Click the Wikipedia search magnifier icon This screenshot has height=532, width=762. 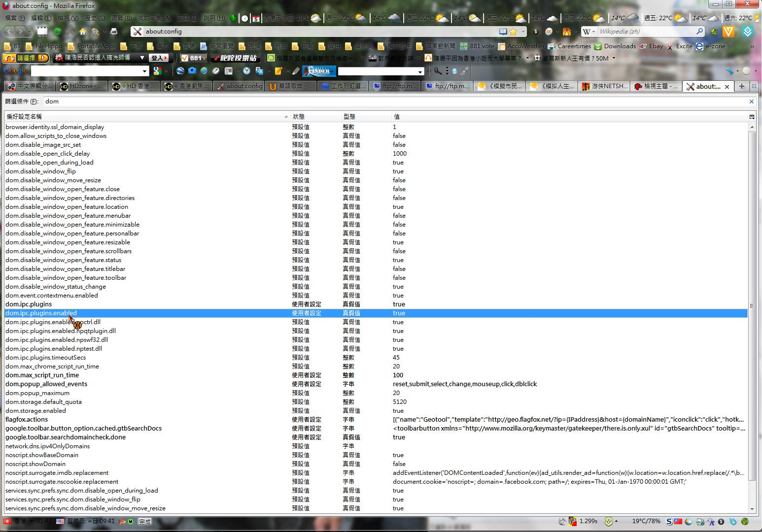(699, 32)
